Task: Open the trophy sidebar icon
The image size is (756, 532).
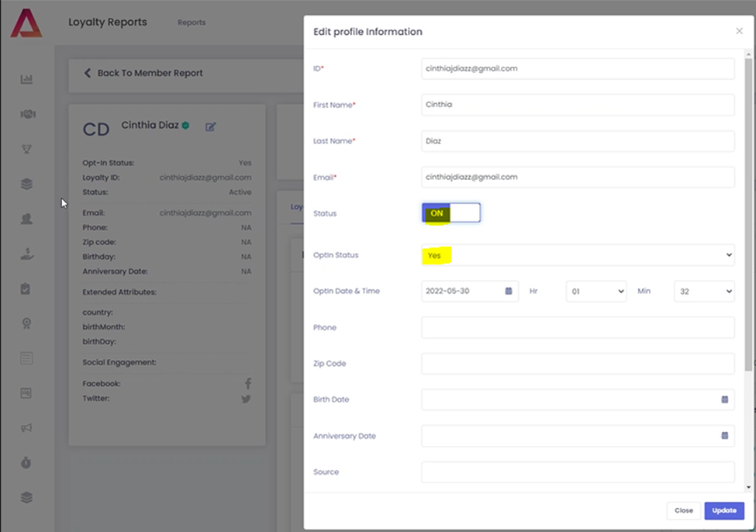Action: [26, 149]
